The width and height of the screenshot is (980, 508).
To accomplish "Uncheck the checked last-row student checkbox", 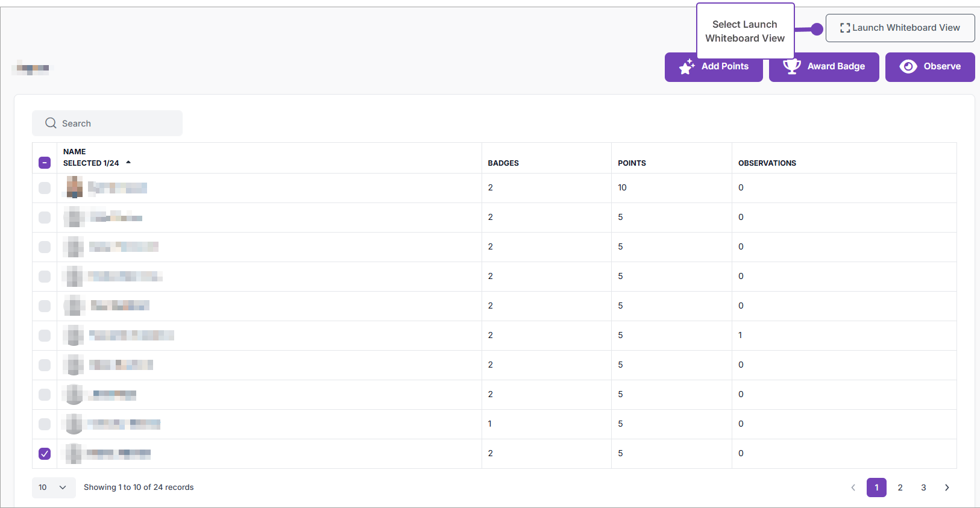I will [x=45, y=454].
